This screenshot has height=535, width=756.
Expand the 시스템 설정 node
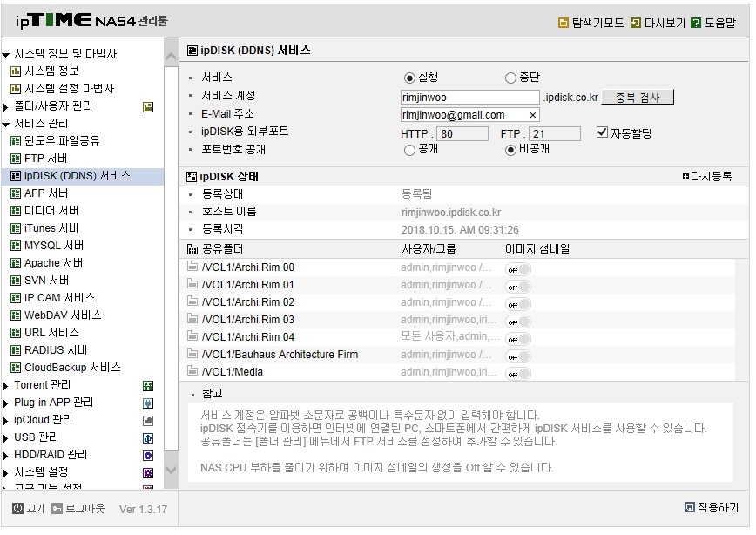point(6,473)
